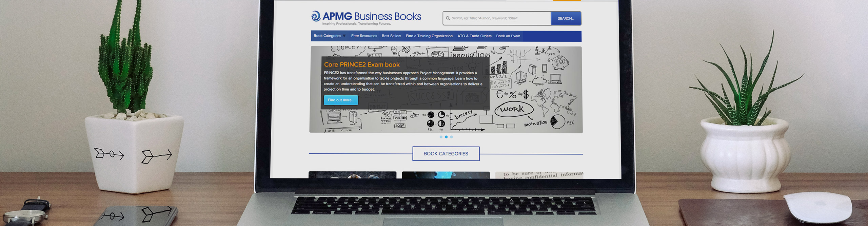The image size is (868, 226).
Task: Open the Book an Exam menu item
Action: click(508, 36)
